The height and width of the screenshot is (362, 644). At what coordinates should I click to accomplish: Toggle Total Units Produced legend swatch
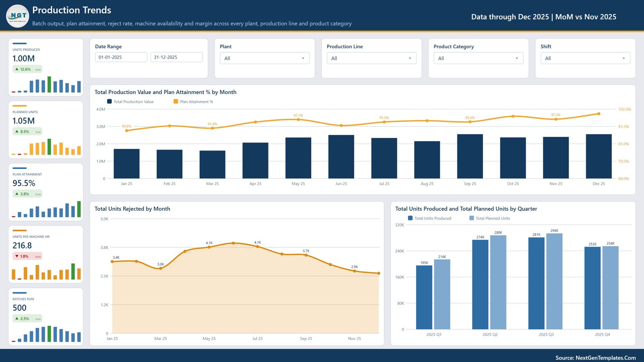click(x=410, y=218)
